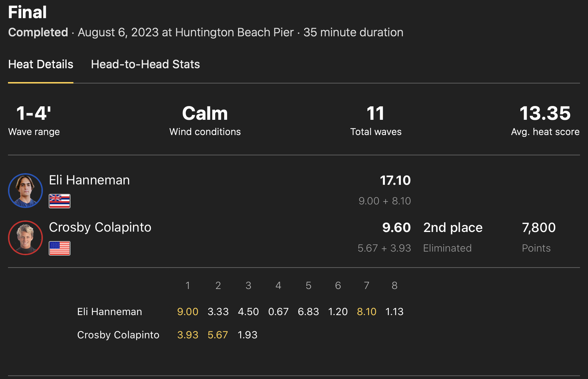The width and height of the screenshot is (588, 379).
Task: Click the Calm wind conditions stat
Action: pos(205,114)
